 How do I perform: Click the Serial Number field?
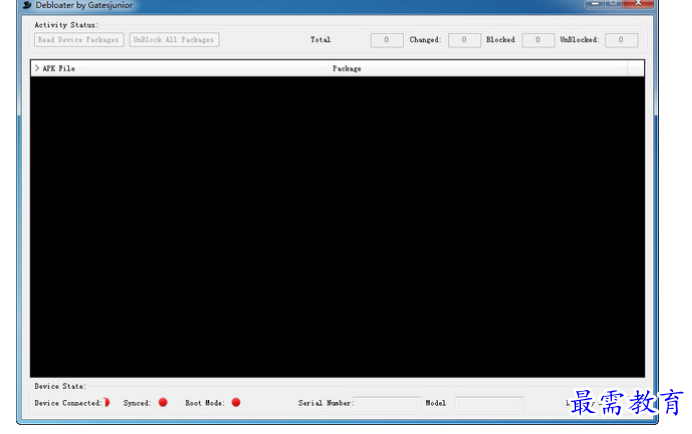point(388,403)
